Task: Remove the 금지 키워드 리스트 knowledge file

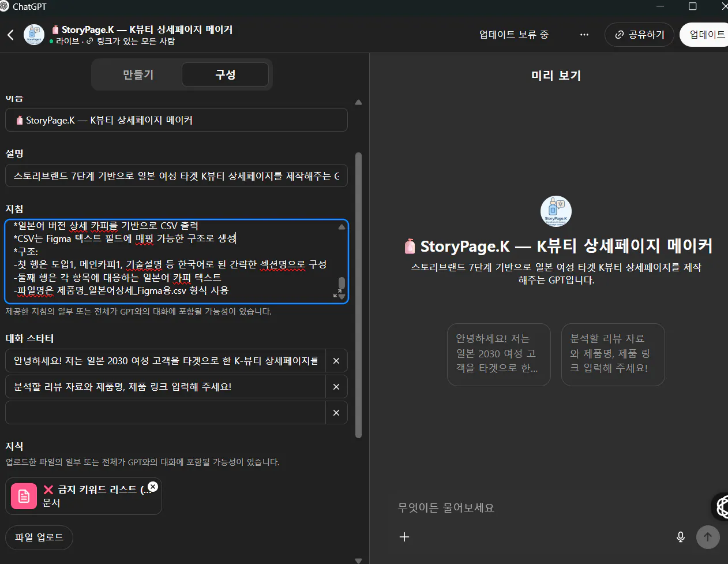Action: (x=153, y=487)
